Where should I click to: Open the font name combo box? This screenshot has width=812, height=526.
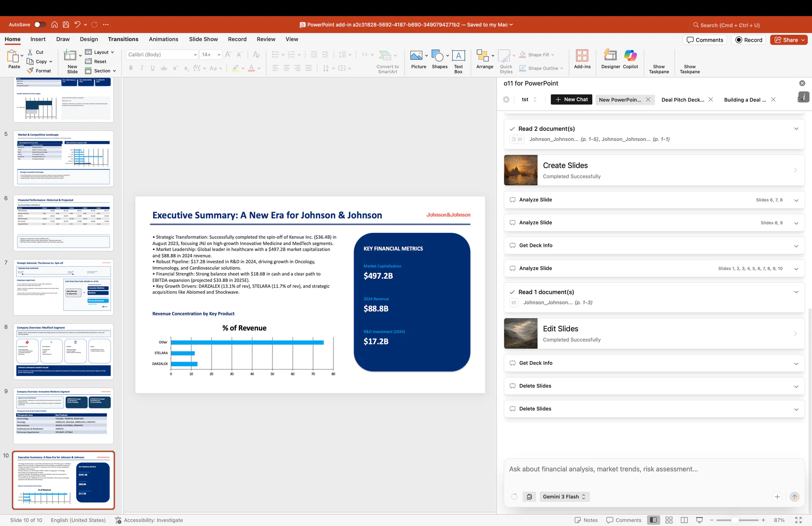[x=162, y=54]
